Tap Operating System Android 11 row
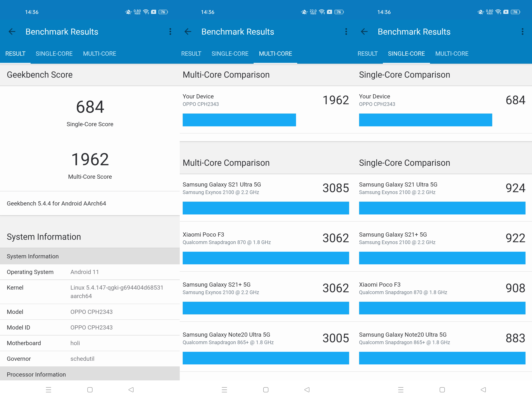 (x=90, y=272)
